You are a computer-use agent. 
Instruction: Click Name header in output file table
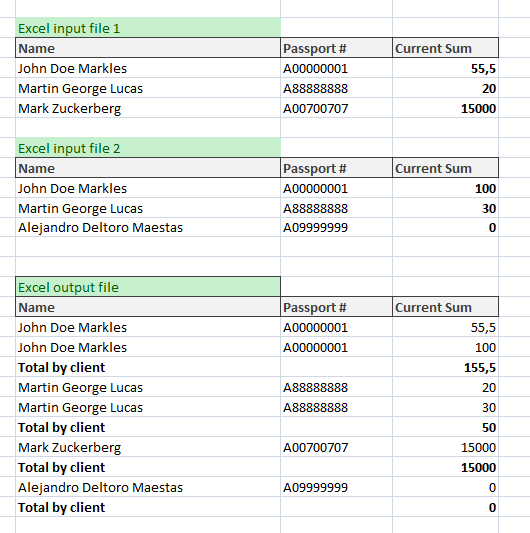[148, 307]
